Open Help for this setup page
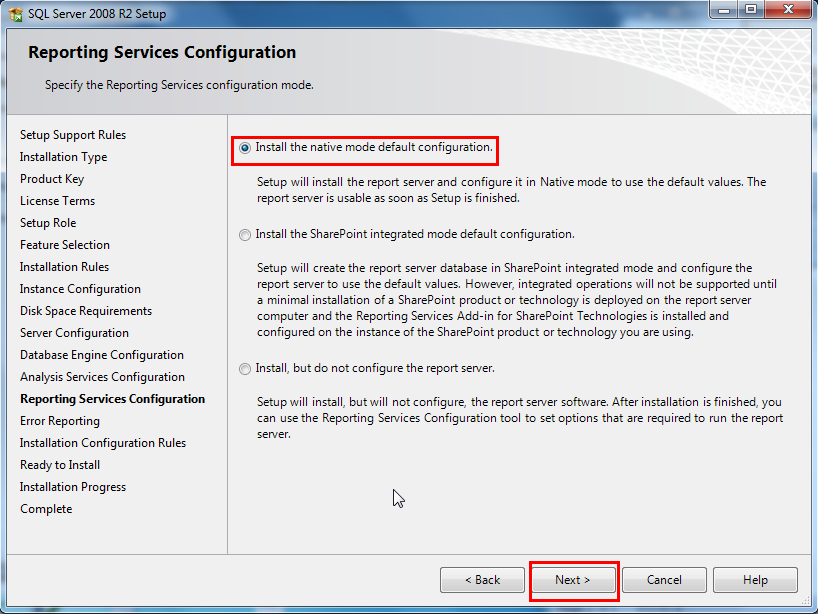818x614 pixels. pyautogui.click(x=755, y=580)
